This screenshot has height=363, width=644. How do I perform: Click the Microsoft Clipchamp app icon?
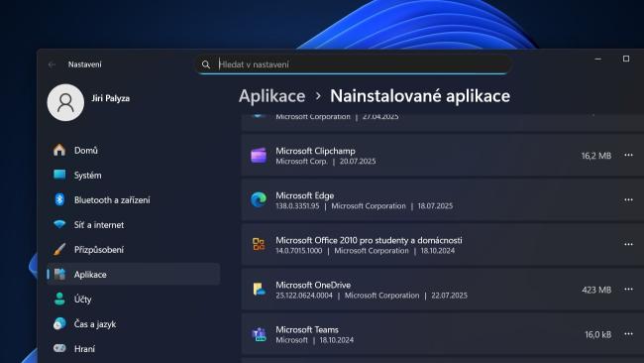point(259,156)
